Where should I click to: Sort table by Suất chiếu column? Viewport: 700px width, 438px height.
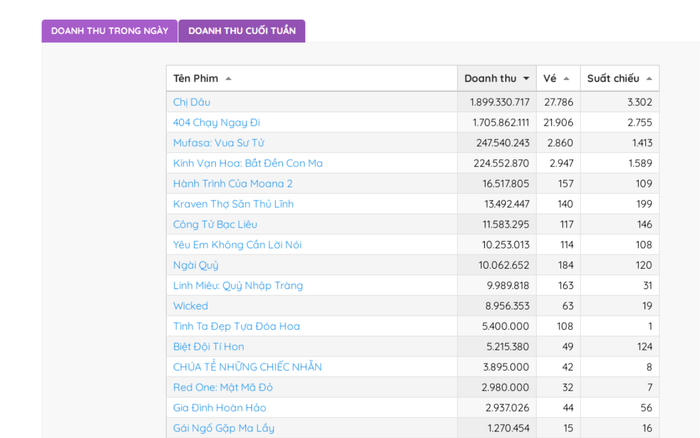(x=619, y=78)
